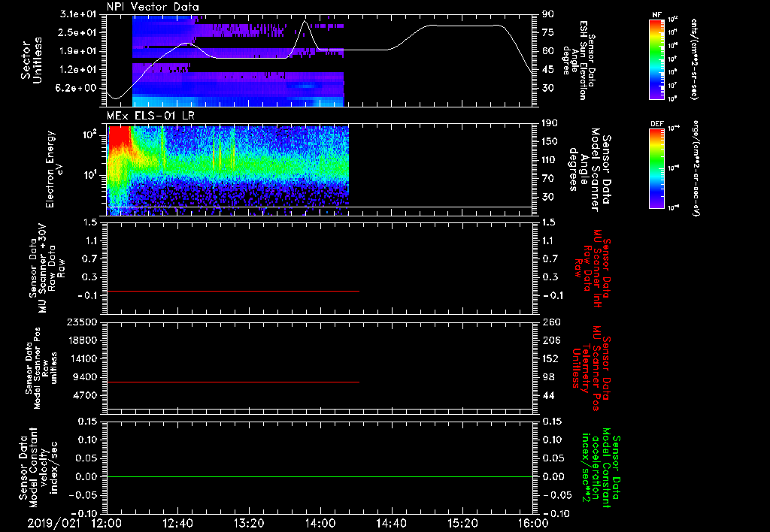770x532 pixels.
Task: Click the "260" Telemetry tick value
Action: click(x=551, y=322)
